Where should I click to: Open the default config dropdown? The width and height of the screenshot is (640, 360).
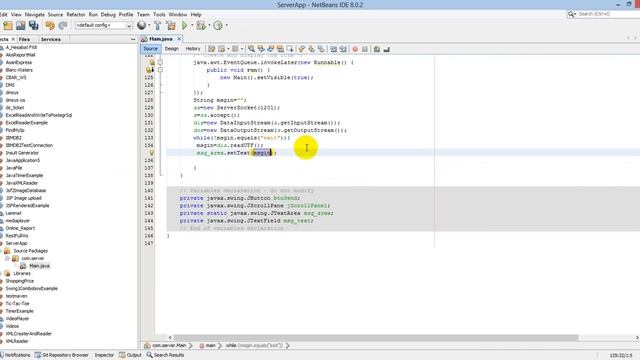click(104, 25)
